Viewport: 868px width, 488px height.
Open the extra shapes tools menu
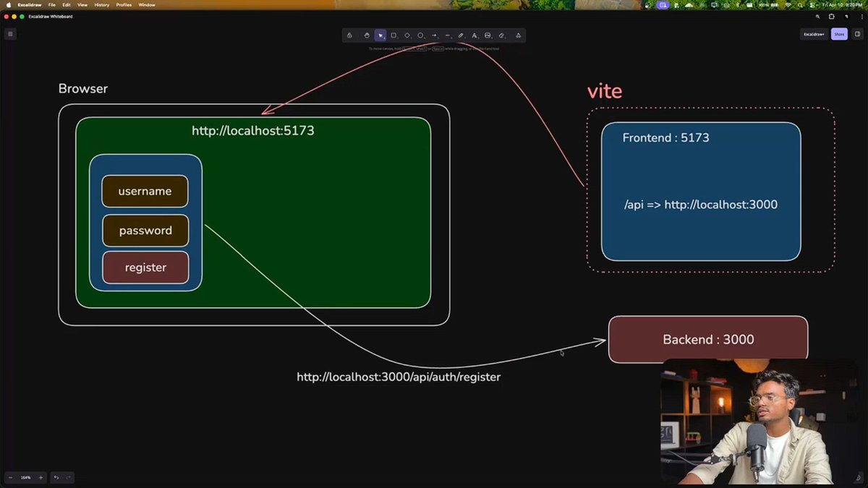point(518,35)
